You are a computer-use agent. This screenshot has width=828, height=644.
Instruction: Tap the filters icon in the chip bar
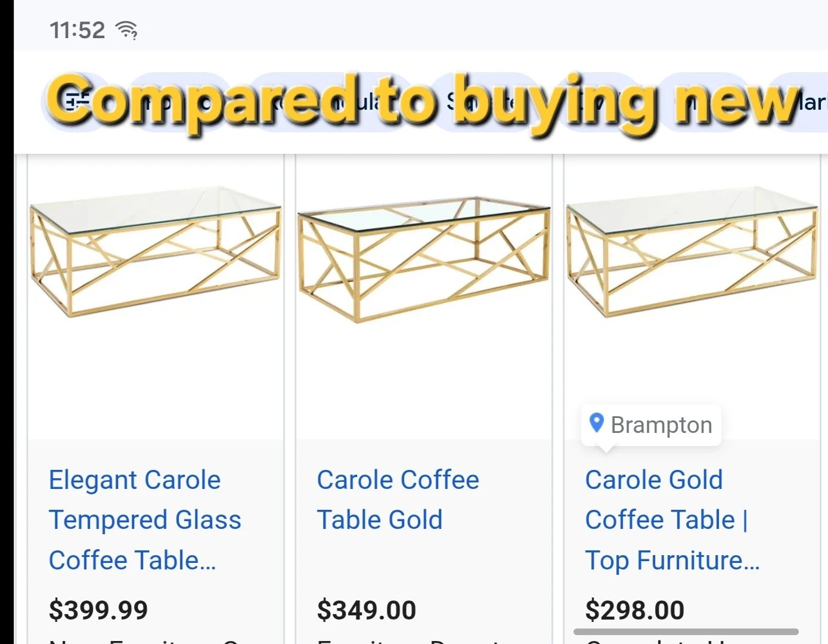tap(75, 101)
